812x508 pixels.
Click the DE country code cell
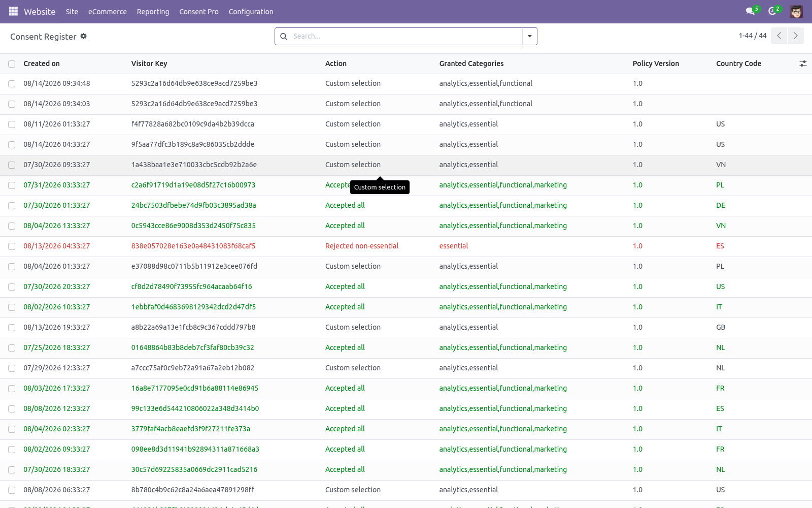click(x=721, y=205)
